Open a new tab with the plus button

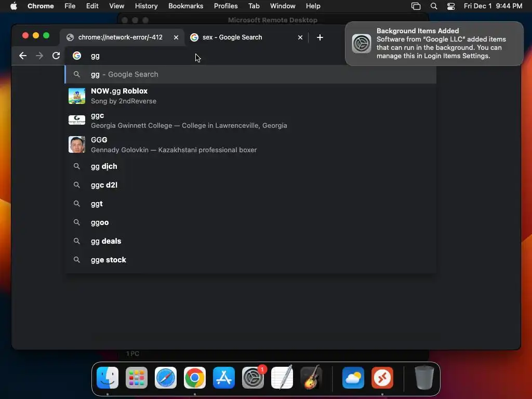tap(320, 37)
